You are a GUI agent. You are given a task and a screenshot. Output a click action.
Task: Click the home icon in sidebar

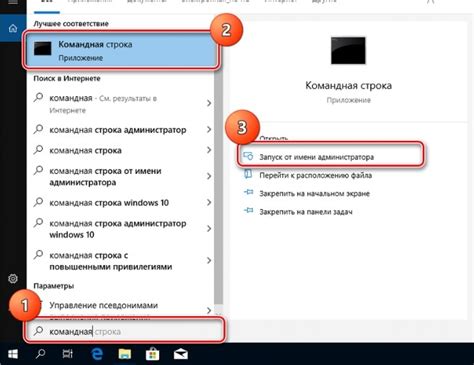(13, 28)
